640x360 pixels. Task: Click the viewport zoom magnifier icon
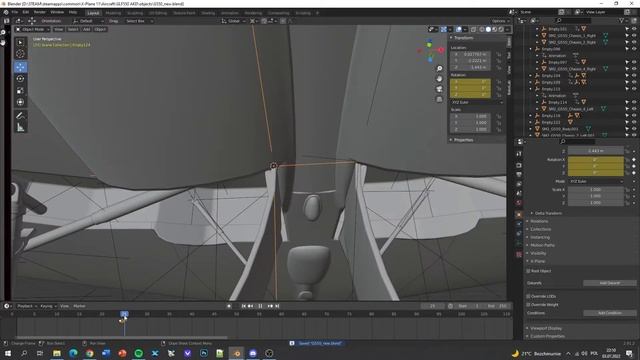tap(439, 69)
